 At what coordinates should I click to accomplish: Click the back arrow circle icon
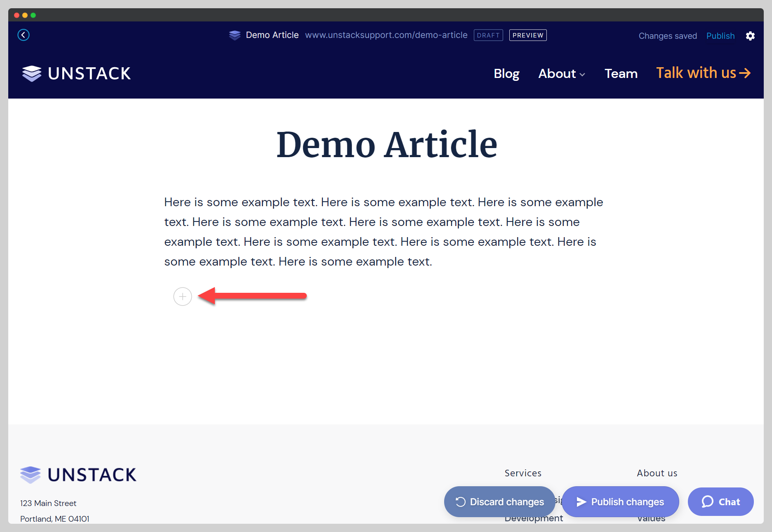(x=24, y=35)
